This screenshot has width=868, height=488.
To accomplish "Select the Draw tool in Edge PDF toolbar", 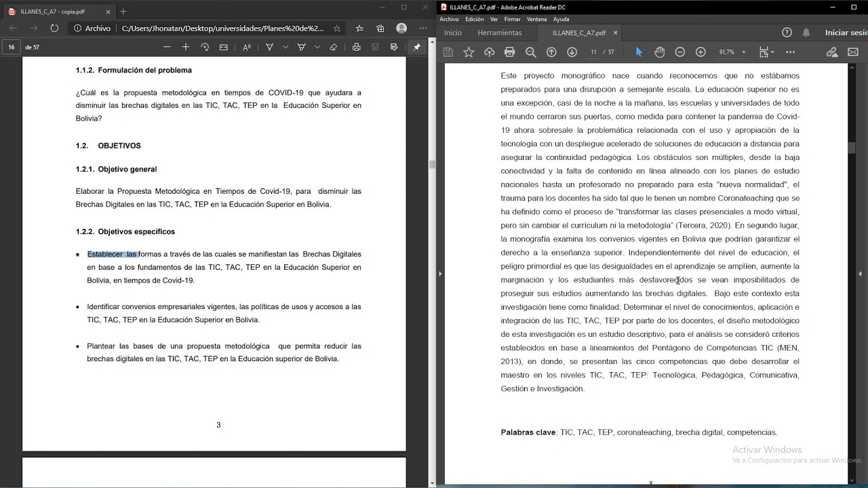I will [269, 47].
